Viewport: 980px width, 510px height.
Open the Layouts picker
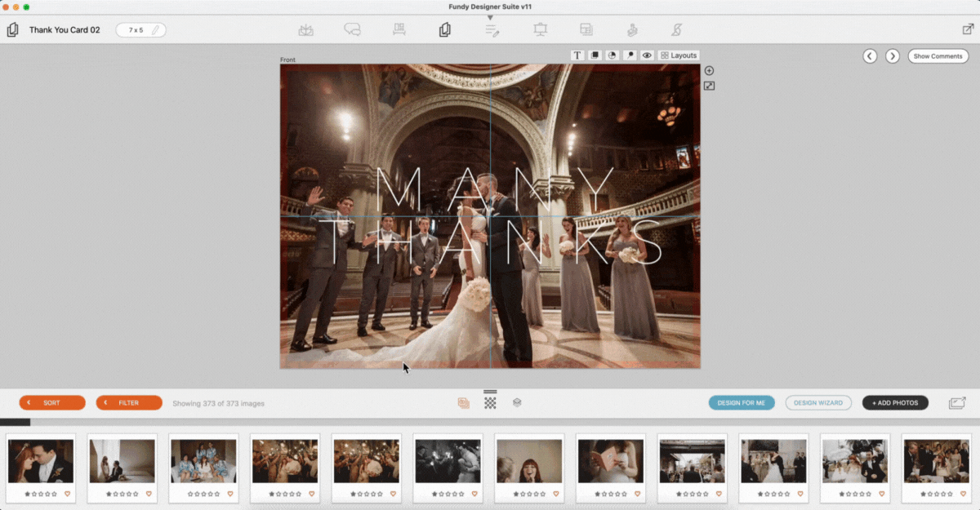click(679, 55)
